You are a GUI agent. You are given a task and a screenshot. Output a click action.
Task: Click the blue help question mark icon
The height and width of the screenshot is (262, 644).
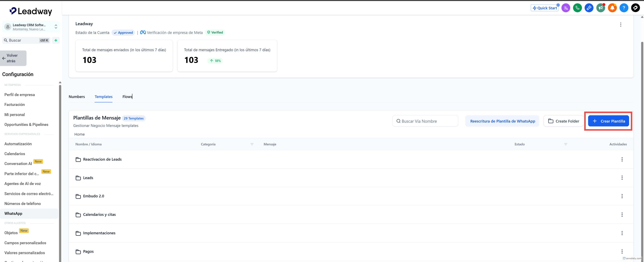pyautogui.click(x=624, y=8)
